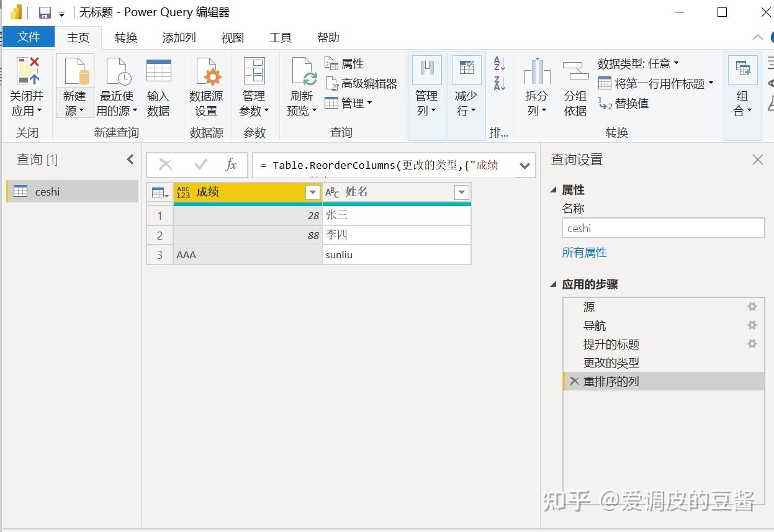Image resolution: width=774 pixels, height=532 pixels.
Task: Open the filter dropdown on 成绩 column
Action: click(x=312, y=192)
